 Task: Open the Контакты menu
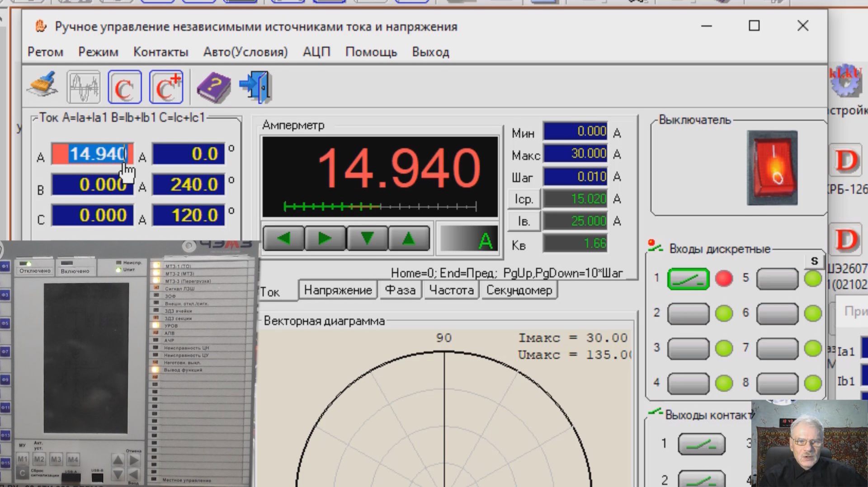click(x=160, y=52)
